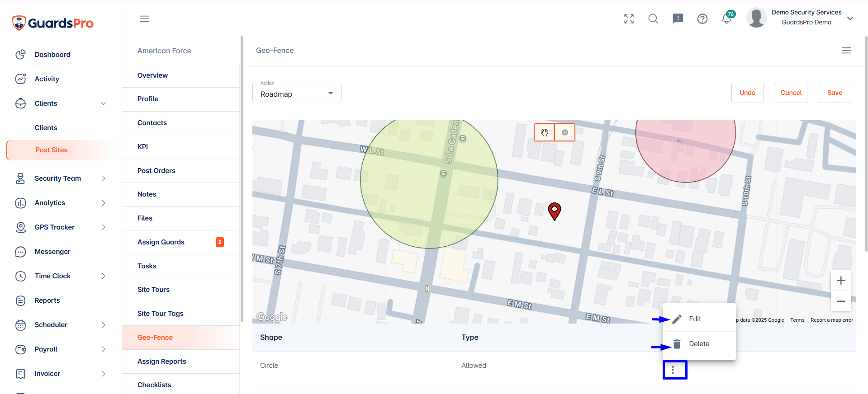Click the 'American Force' site name
The height and width of the screenshot is (394, 868).
click(164, 51)
